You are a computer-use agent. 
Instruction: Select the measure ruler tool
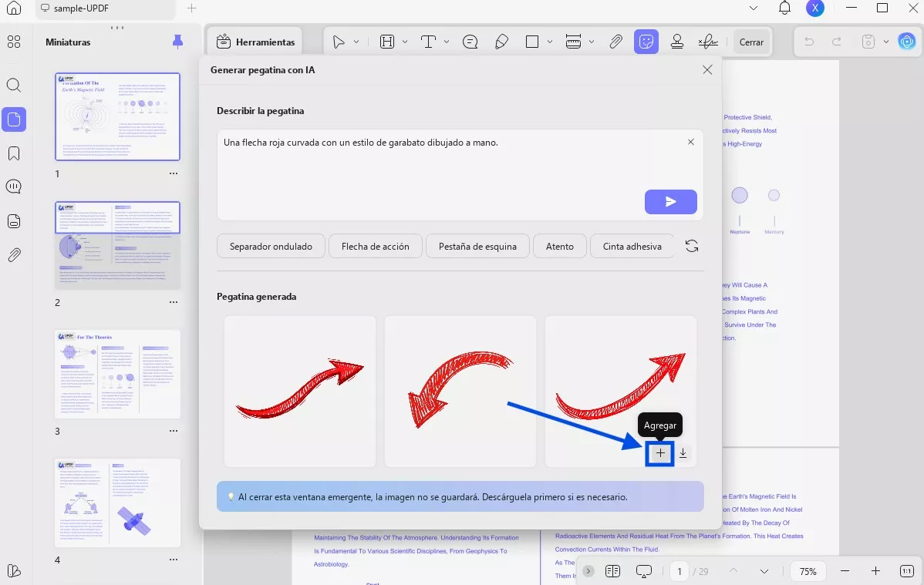tap(573, 42)
